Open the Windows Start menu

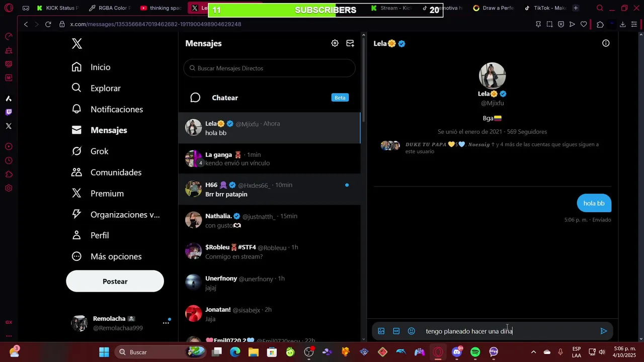[x=104, y=352]
